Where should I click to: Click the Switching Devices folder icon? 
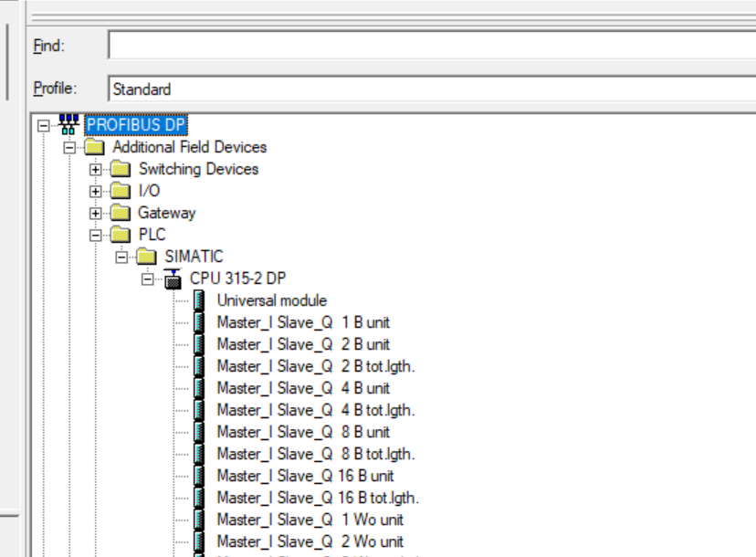pos(121,169)
